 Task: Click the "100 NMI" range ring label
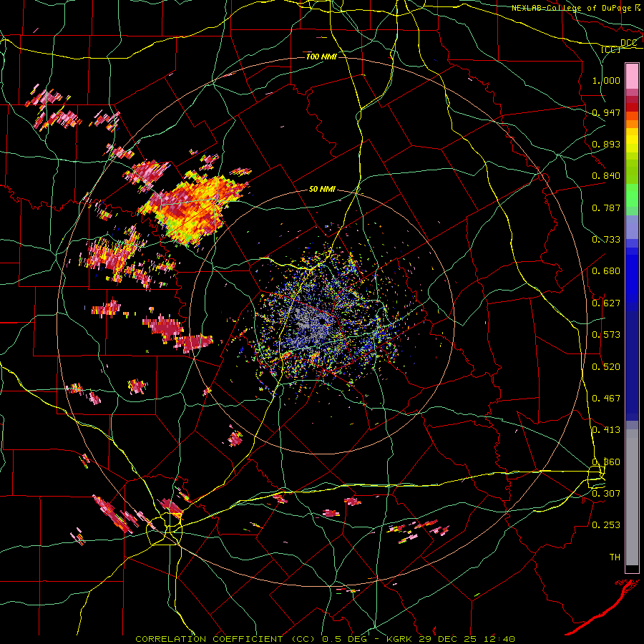click(x=321, y=57)
